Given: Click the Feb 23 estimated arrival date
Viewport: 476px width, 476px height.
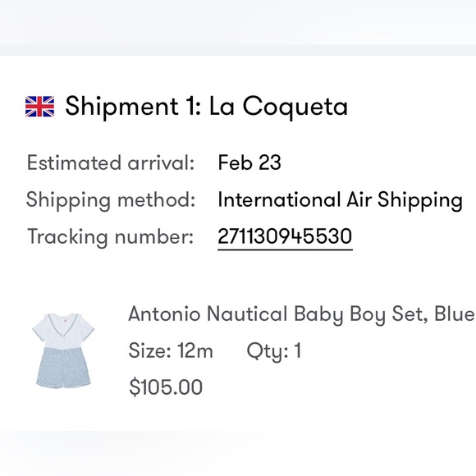Looking at the screenshot, I should (x=249, y=162).
